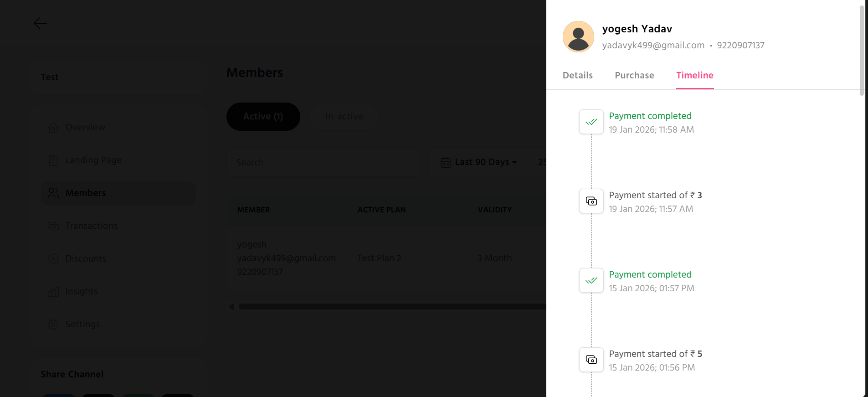
Task: Click the back arrow icon
Action: [40, 23]
